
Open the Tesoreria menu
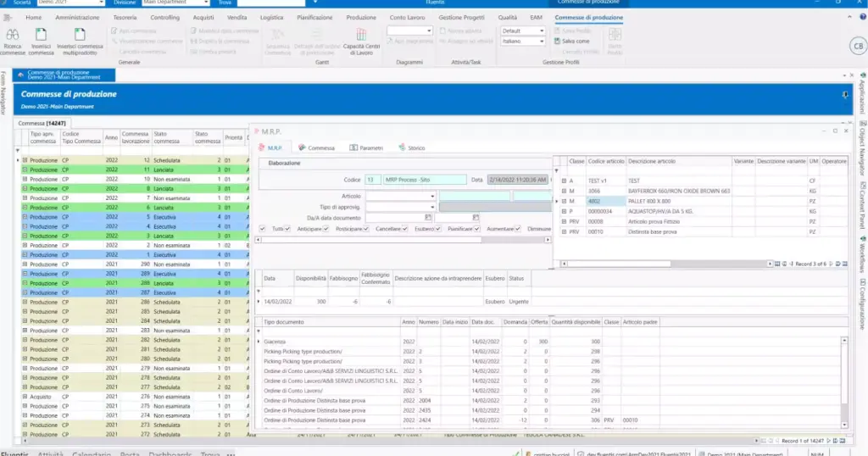pos(125,18)
